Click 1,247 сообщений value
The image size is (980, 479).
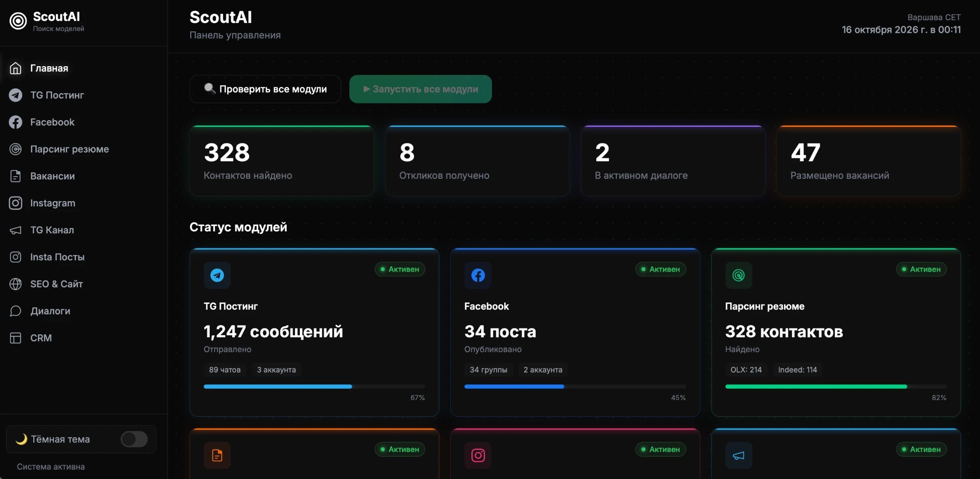point(273,332)
